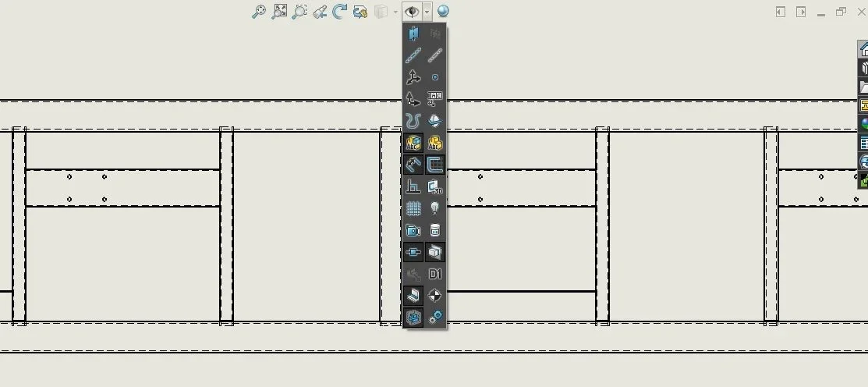Click the greyed stair-step arrow icon

click(413, 274)
